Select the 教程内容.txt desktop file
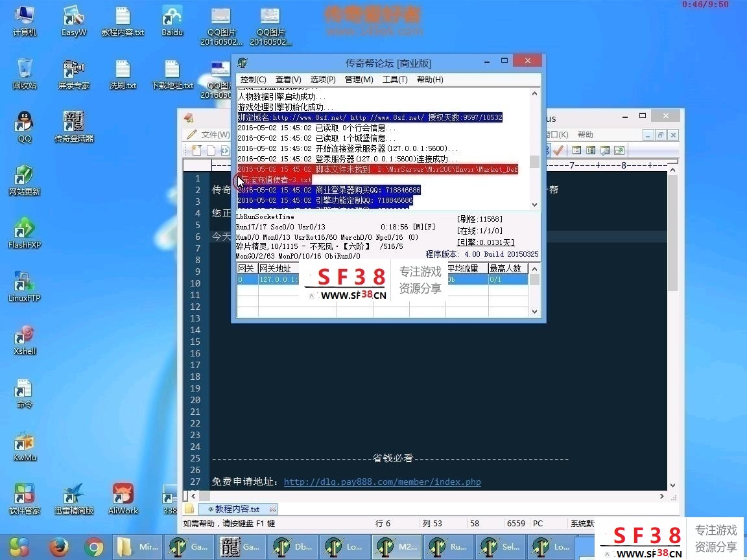 coord(123,21)
